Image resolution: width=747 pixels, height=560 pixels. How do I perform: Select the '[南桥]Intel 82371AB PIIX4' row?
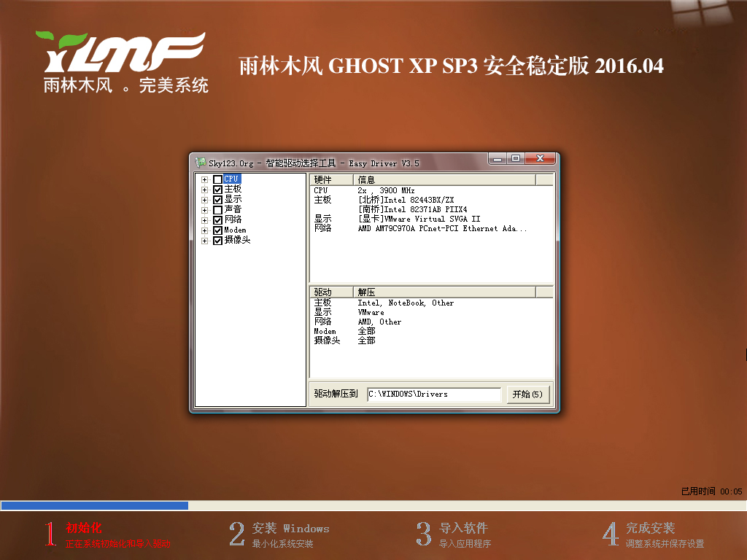pos(413,209)
